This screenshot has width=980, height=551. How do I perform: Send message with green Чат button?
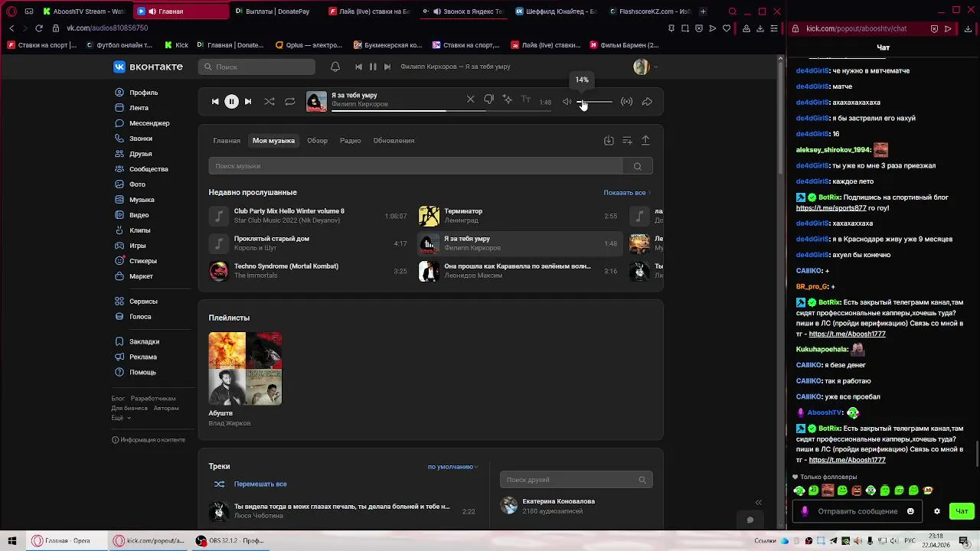[962, 511]
